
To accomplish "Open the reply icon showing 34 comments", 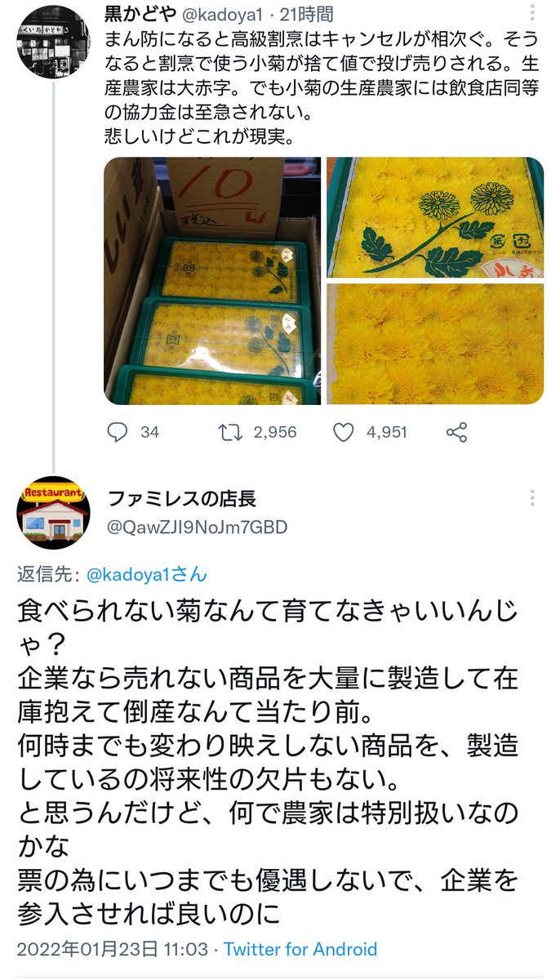I will coord(119,432).
